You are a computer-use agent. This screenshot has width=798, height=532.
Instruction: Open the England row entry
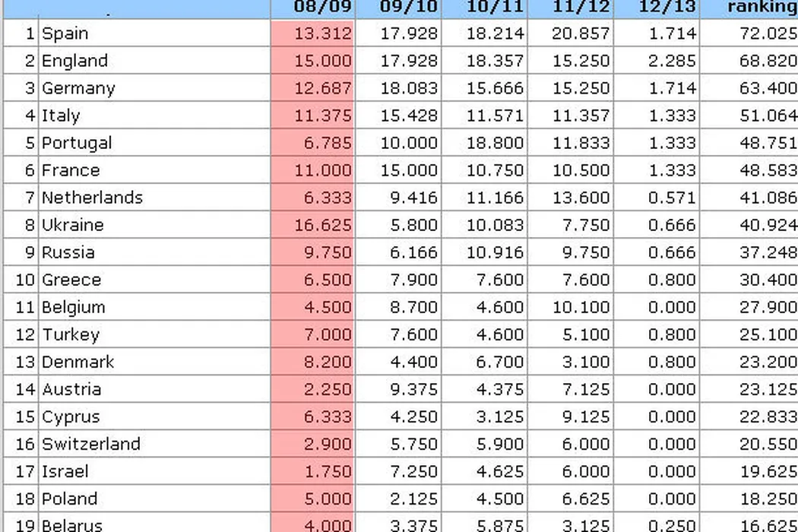74,61
